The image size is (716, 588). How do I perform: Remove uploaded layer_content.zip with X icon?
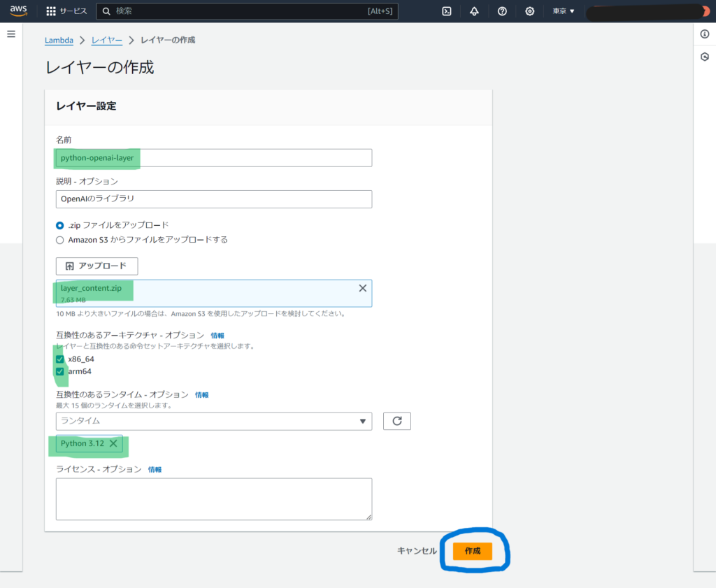click(362, 288)
